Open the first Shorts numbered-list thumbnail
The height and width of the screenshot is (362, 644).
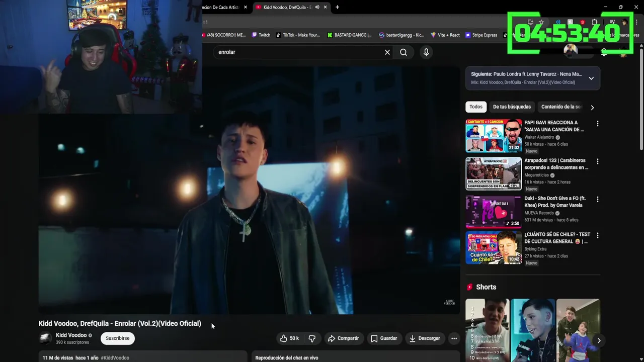click(x=488, y=330)
